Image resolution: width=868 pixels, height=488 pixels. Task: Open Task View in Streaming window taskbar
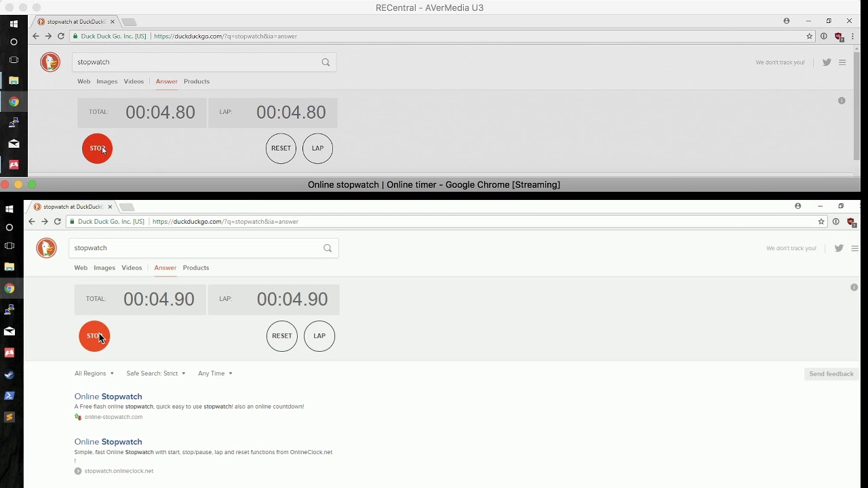point(9,246)
